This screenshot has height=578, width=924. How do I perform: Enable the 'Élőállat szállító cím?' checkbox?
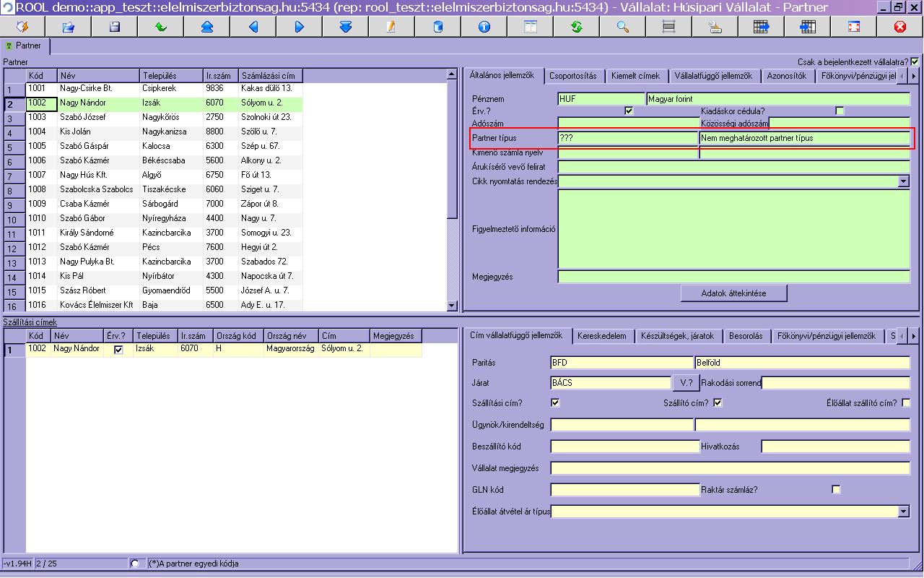[x=906, y=403]
